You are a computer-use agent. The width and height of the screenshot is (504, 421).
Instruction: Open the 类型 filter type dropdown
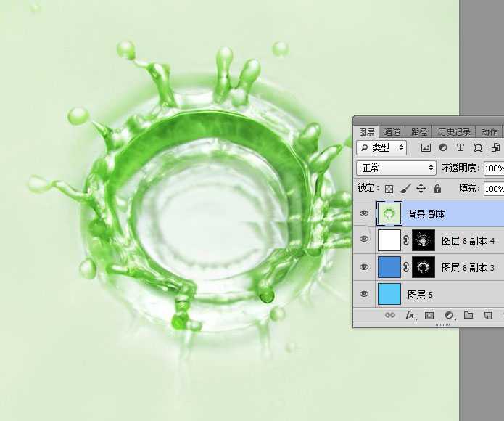point(381,147)
